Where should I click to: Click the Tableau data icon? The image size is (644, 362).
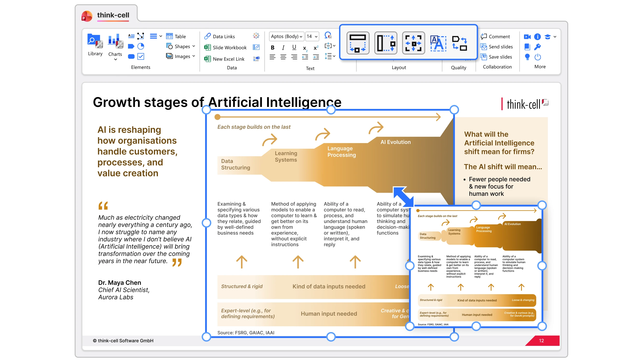point(256,36)
